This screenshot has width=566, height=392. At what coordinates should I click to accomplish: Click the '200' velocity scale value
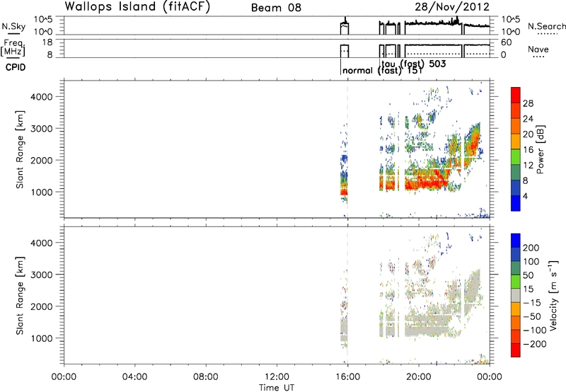click(531, 248)
